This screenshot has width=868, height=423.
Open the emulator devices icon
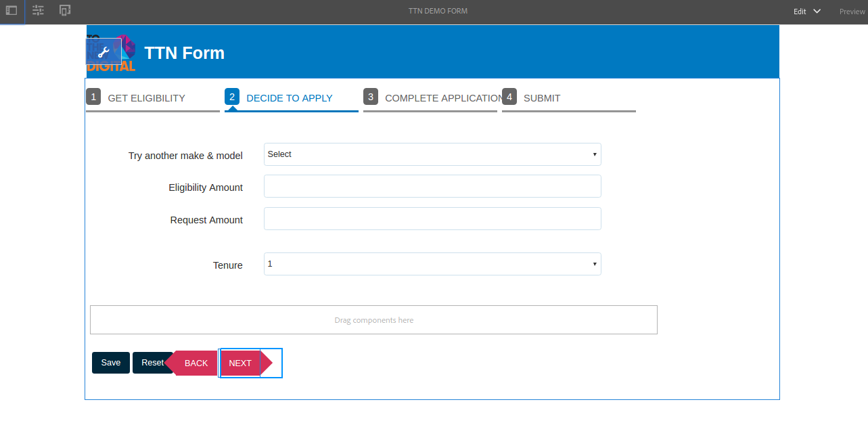coord(65,11)
